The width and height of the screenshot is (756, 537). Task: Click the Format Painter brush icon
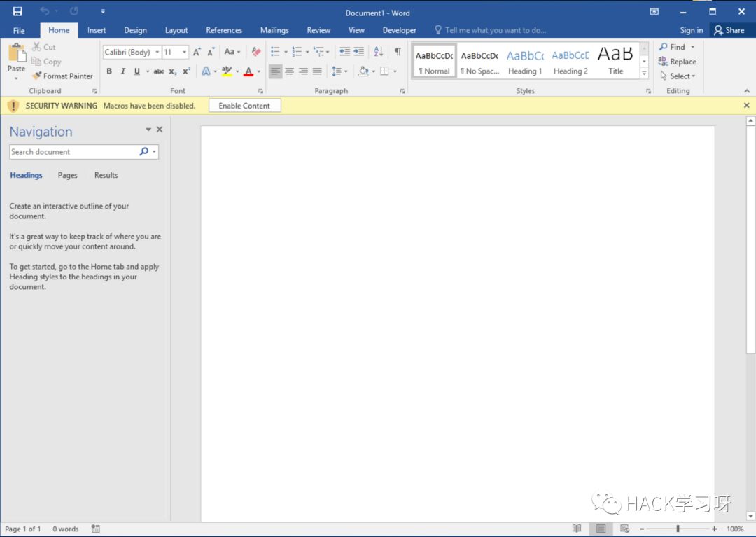tap(37, 76)
